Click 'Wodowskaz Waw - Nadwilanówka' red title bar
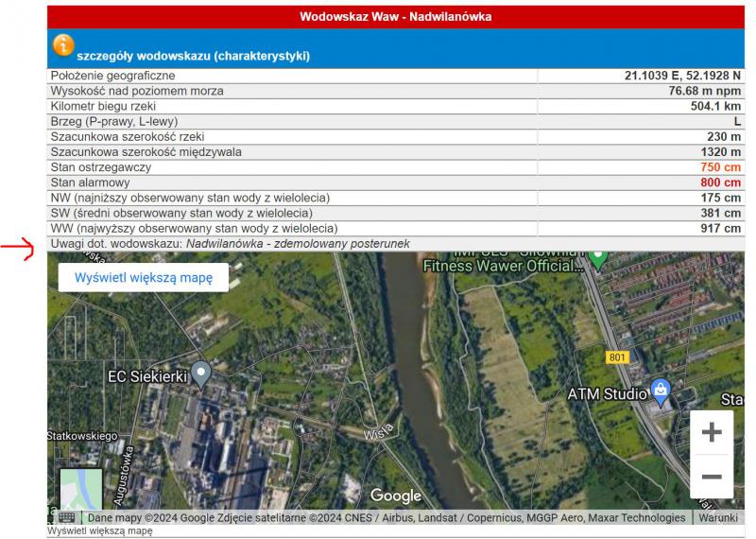Screen dimensions: 756x539 (395, 17)
